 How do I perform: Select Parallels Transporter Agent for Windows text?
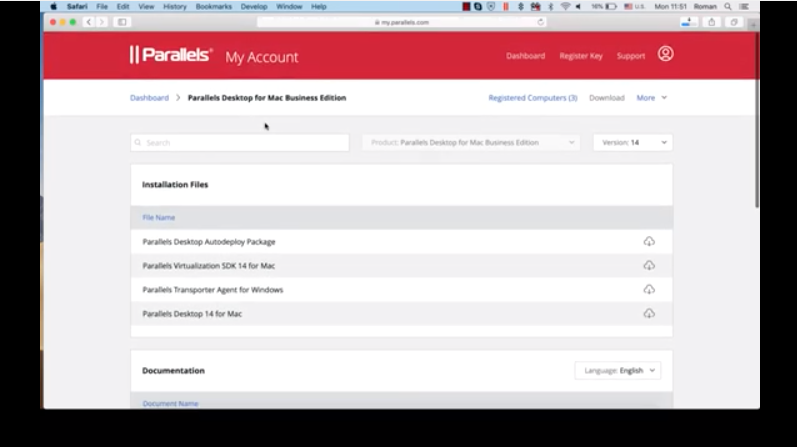(x=212, y=290)
